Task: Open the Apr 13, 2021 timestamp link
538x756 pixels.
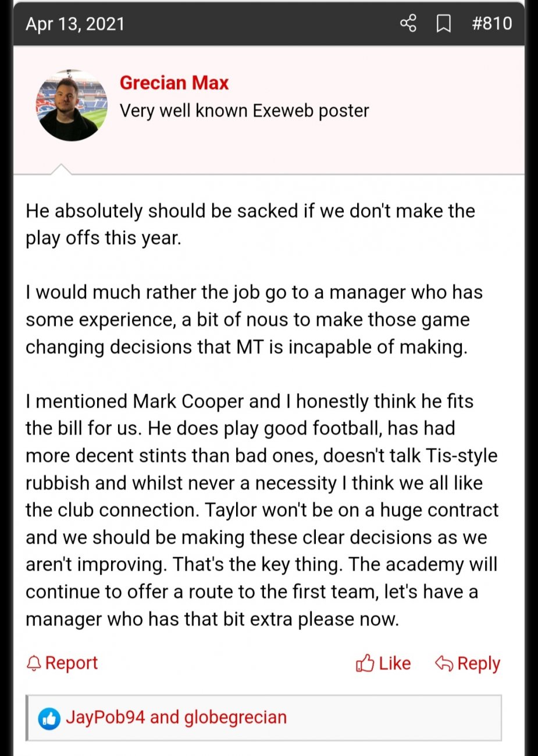Action: pos(75,24)
